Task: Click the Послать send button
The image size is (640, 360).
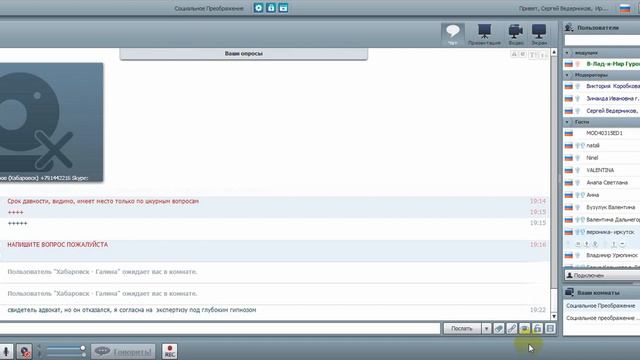Action: [x=462, y=328]
